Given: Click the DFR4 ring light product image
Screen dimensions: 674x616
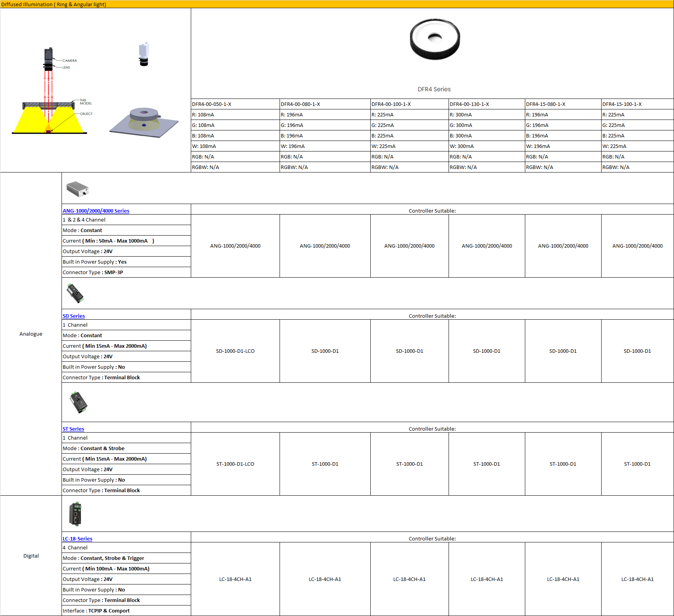Looking at the screenshot, I should click(435, 39).
